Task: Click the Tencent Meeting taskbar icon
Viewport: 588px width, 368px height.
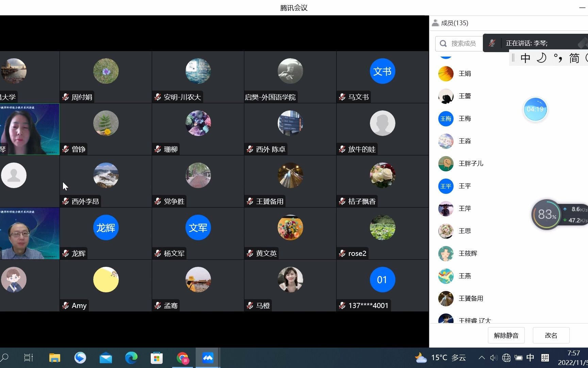Action: click(x=208, y=358)
